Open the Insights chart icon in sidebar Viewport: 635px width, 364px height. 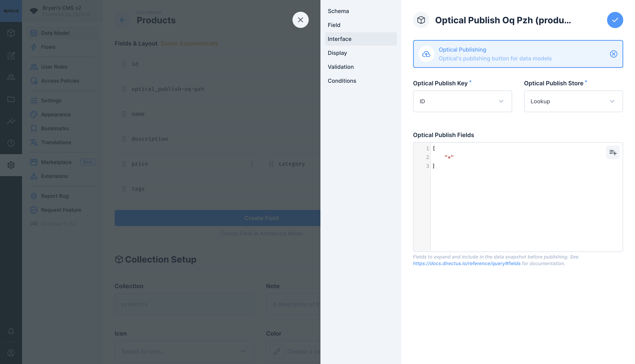(11, 121)
